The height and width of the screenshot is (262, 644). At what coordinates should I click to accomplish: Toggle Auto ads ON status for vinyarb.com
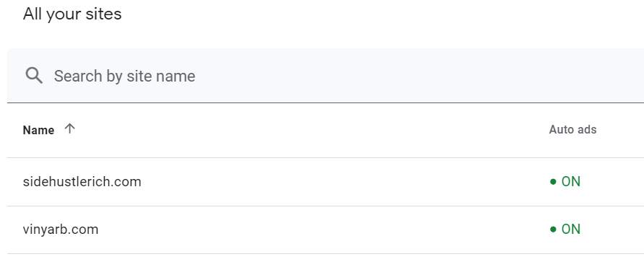(x=565, y=229)
